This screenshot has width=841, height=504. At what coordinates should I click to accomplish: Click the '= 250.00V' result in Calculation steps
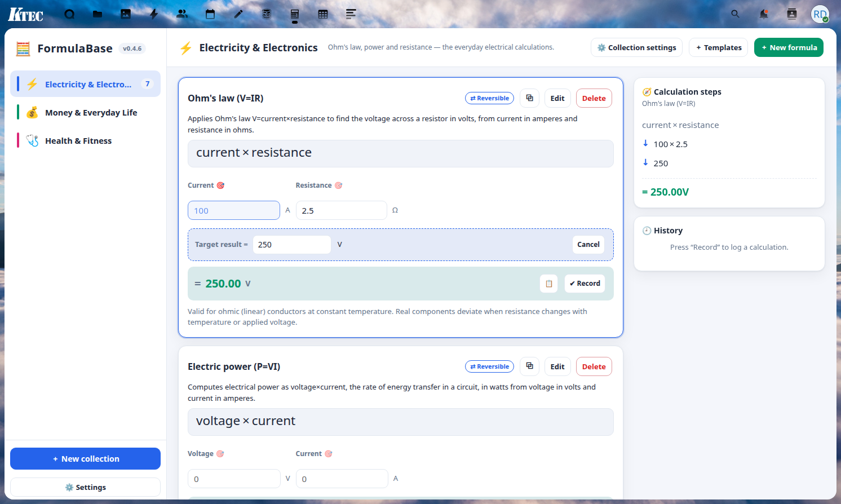(665, 192)
